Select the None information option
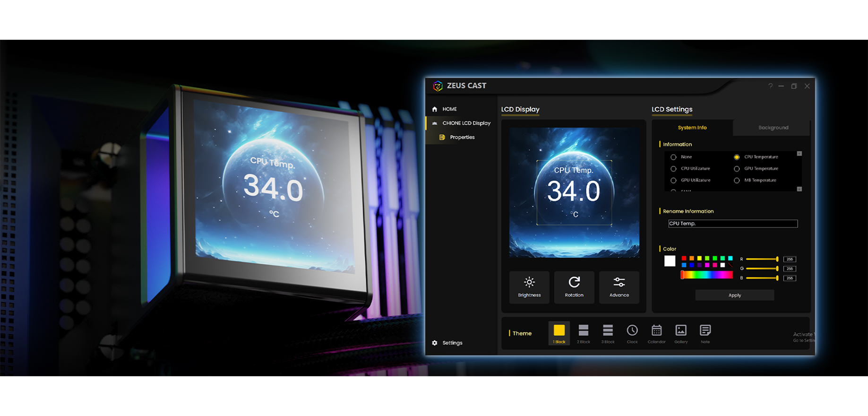 pos(681,157)
